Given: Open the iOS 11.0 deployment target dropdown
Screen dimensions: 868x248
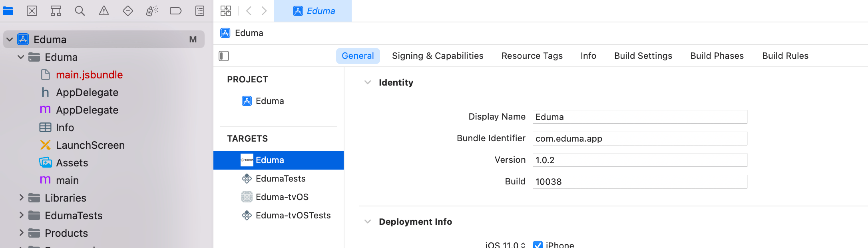Looking at the screenshot, I should (505, 245).
